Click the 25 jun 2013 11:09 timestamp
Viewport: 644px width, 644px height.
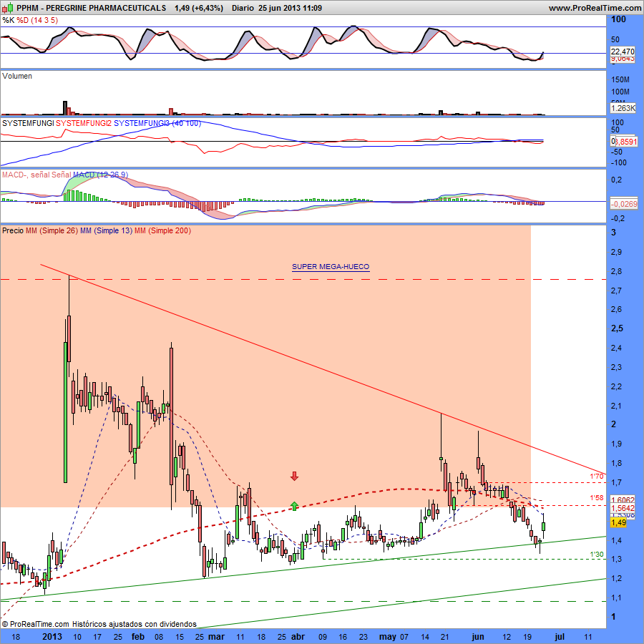(x=290, y=8)
